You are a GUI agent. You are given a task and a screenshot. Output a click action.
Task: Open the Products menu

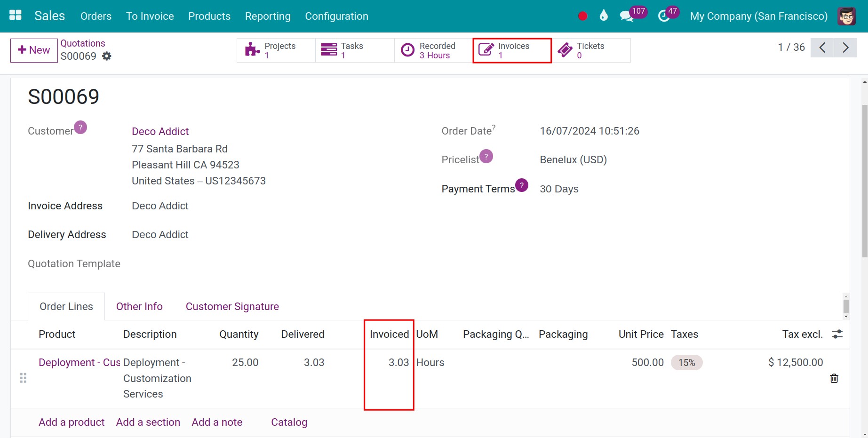[209, 16]
